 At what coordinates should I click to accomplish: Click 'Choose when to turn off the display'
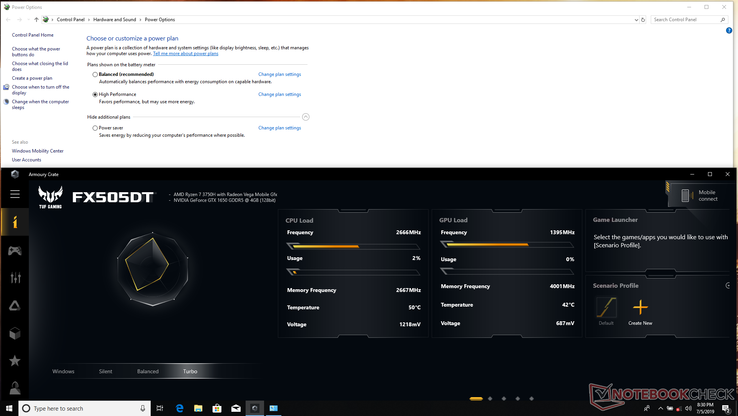pos(40,90)
